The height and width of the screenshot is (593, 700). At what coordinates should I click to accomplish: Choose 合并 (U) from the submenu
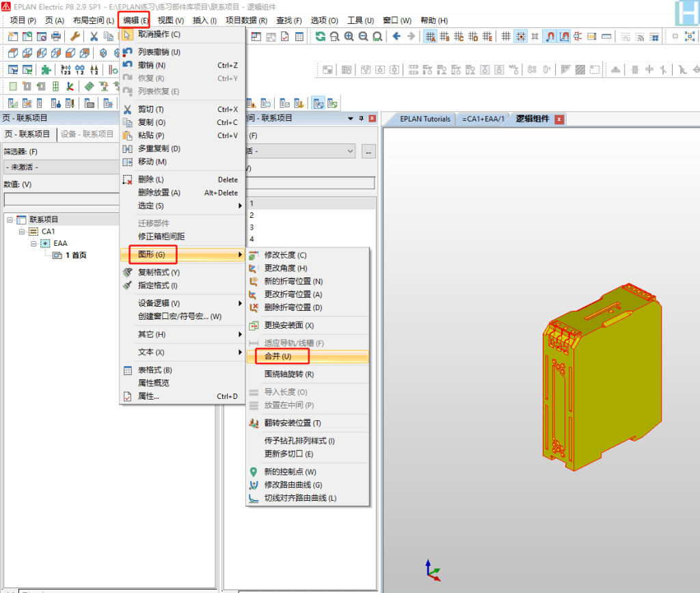point(278,357)
